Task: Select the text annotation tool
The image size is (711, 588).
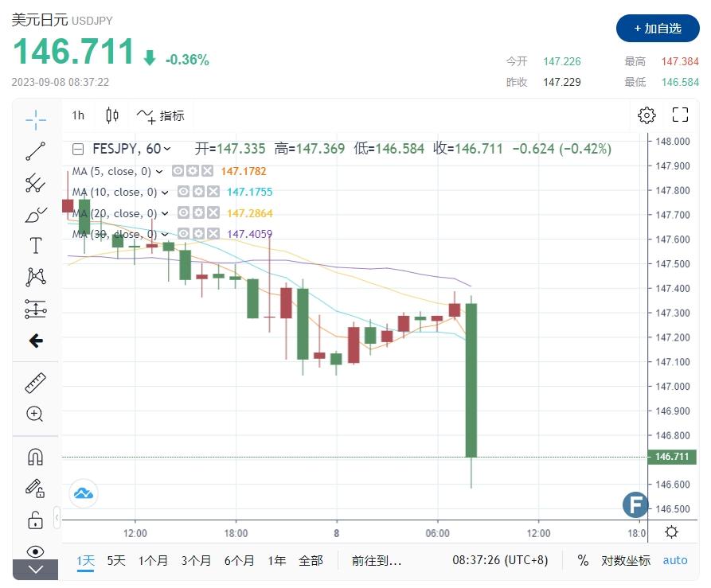Action: point(35,245)
